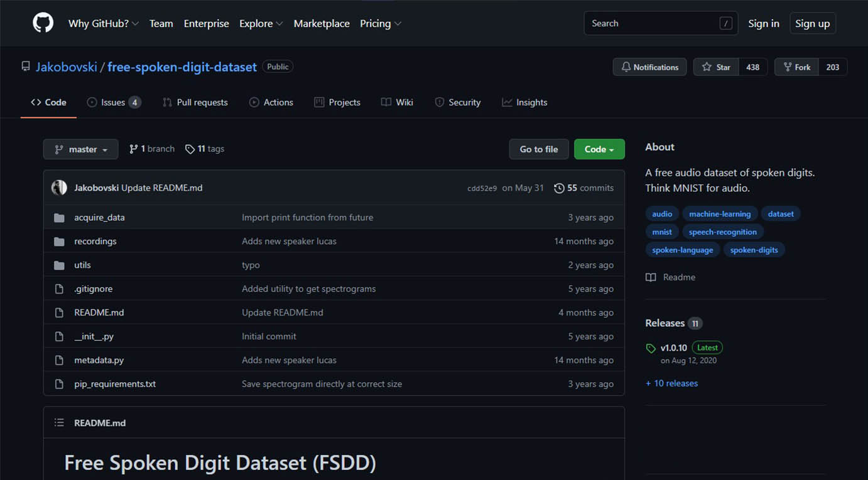Expand the master branch dropdown
The image size is (868, 480).
pyautogui.click(x=80, y=149)
